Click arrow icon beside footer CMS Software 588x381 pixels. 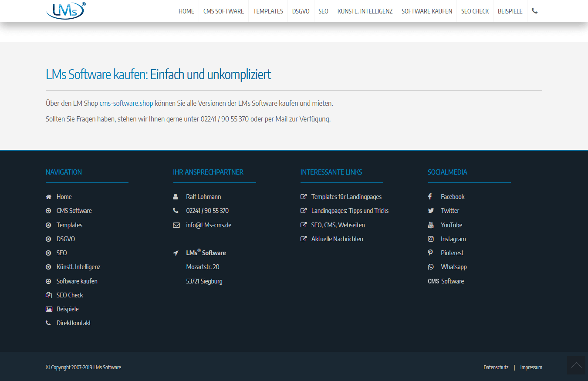pyautogui.click(x=48, y=211)
